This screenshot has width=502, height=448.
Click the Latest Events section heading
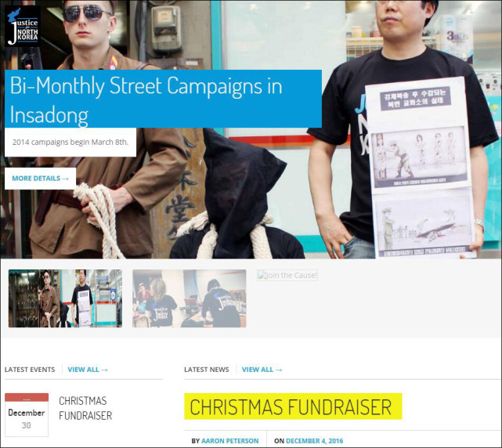click(30, 370)
